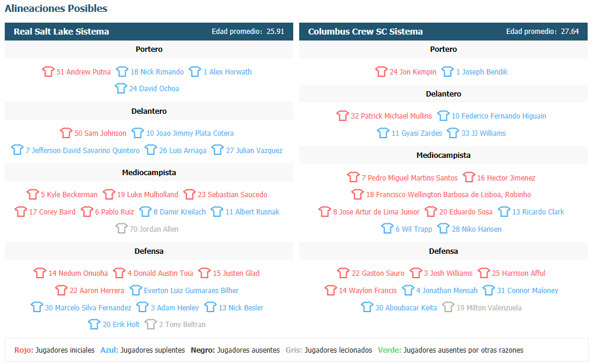
Task: Open player link 8 Jose Artur de Lima Junior
Action: (x=376, y=212)
